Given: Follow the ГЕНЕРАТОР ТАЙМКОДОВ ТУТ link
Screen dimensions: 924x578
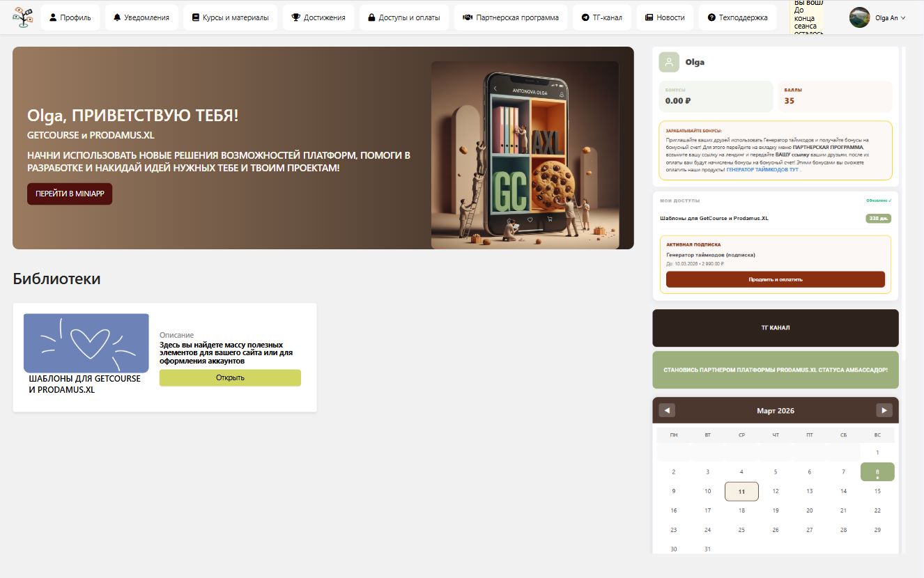Looking at the screenshot, I should point(762,169).
